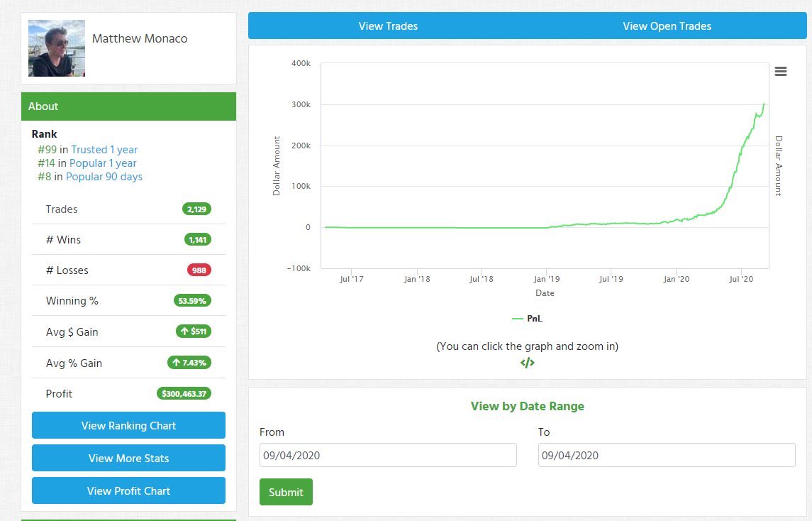Click the Date axis title
The height and width of the screenshot is (521, 812).
545,293
